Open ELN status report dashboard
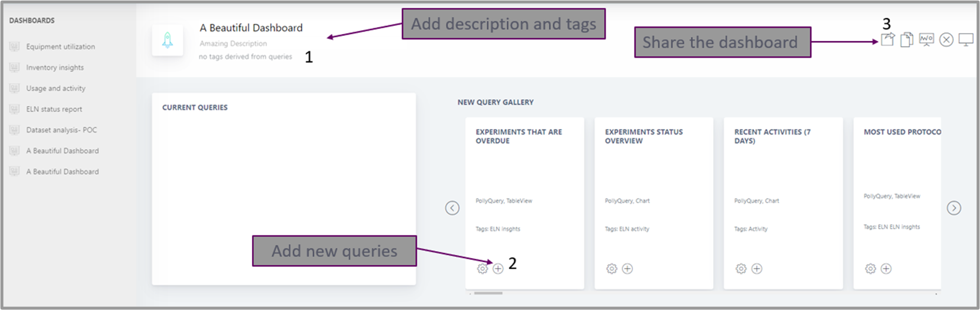Image resolution: width=980 pixels, height=310 pixels. [54, 109]
